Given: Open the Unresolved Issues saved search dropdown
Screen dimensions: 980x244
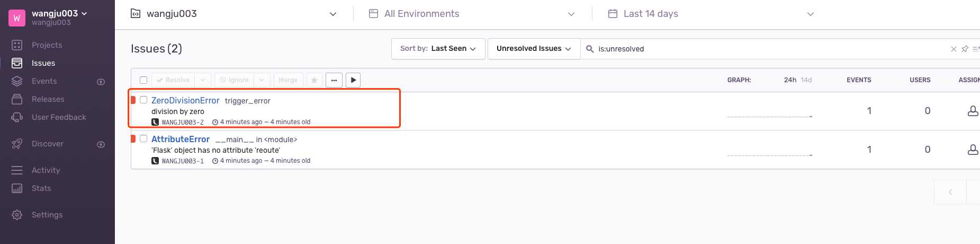Looking at the screenshot, I should (534, 49).
